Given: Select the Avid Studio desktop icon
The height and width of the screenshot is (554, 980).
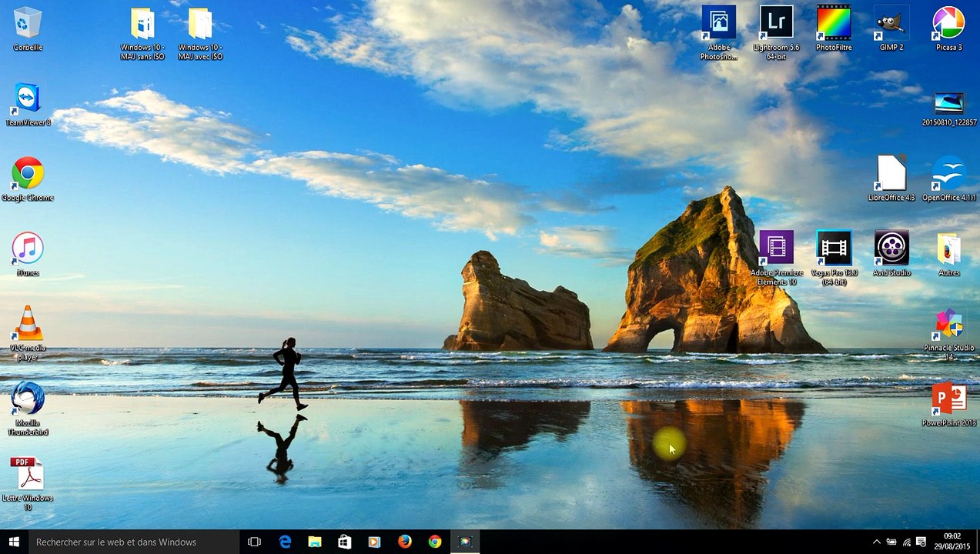Looking at the screenshot, I should click(x=891, y=254).
